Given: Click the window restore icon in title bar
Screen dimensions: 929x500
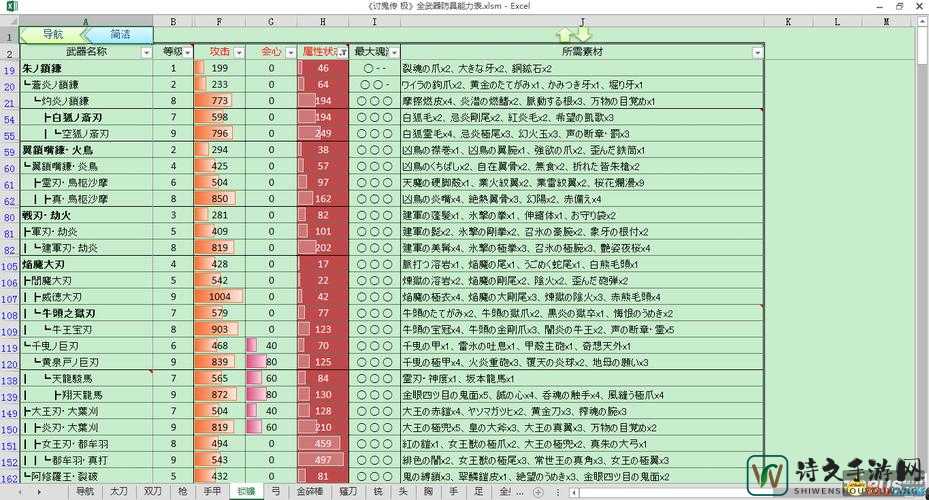Looking at the screenshot, I should pos(899,6).
